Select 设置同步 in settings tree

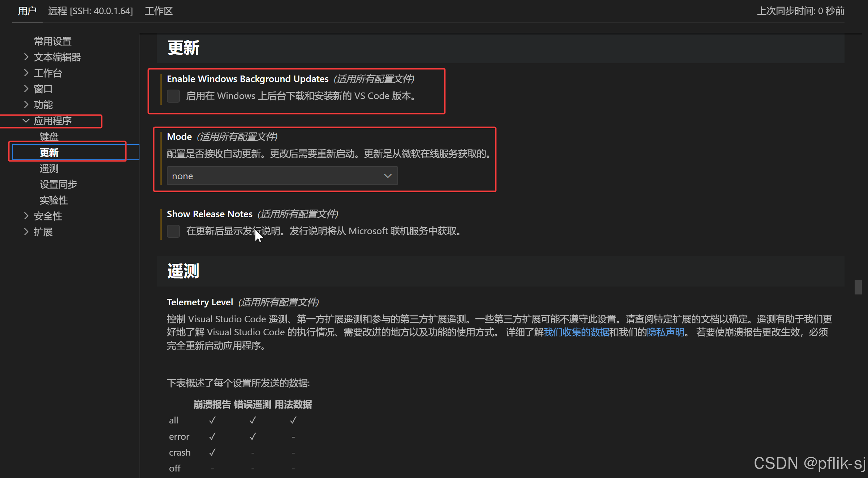(58, 184)
